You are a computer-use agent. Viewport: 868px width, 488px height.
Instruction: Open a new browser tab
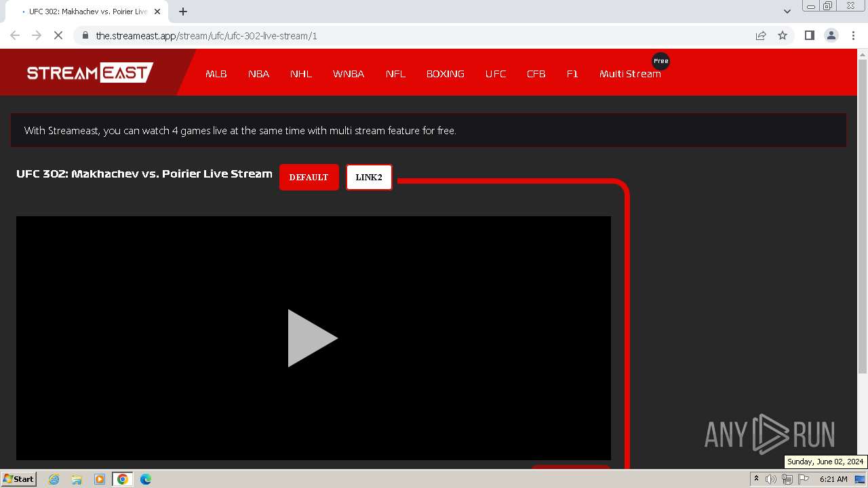coord(183,12)
